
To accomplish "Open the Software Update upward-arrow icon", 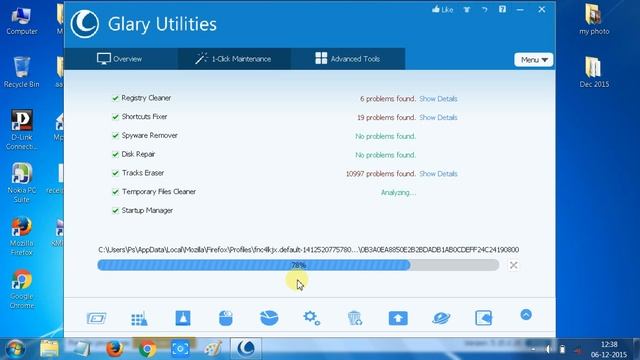I will coord(398,318).
